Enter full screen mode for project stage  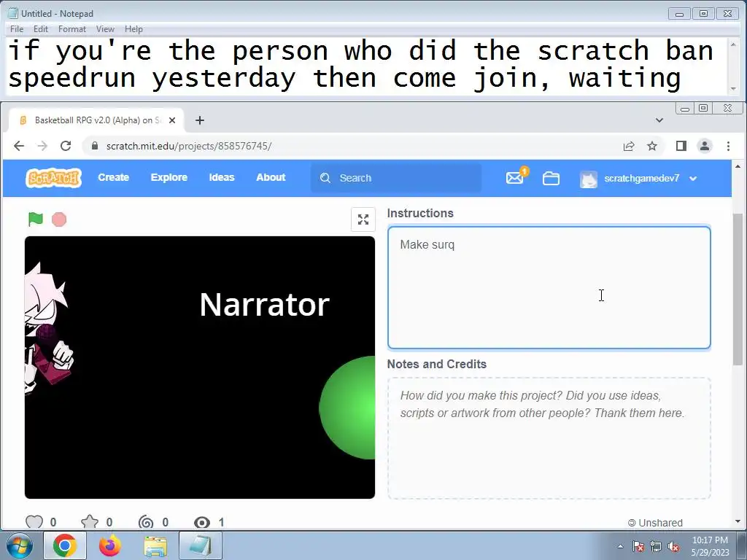click(x=363, y=219)
